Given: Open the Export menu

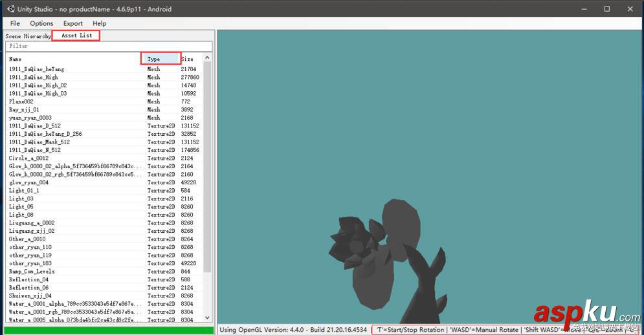Looking at the screenshot, I should 72,23.
